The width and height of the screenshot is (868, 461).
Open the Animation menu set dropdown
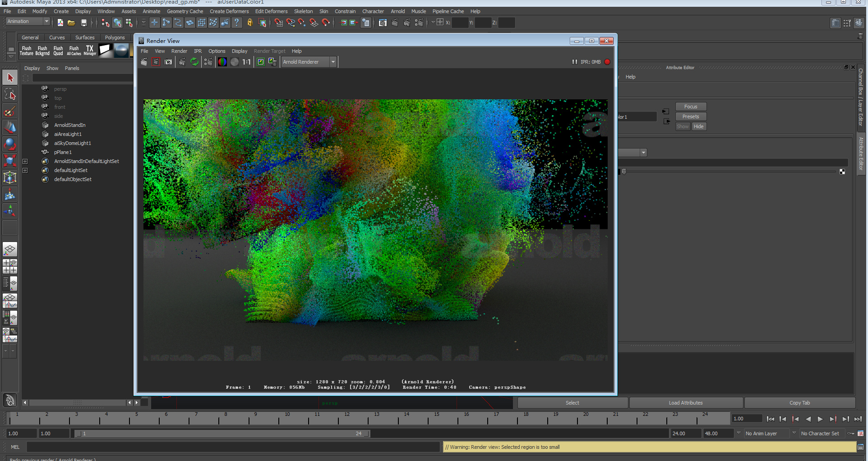28,22
